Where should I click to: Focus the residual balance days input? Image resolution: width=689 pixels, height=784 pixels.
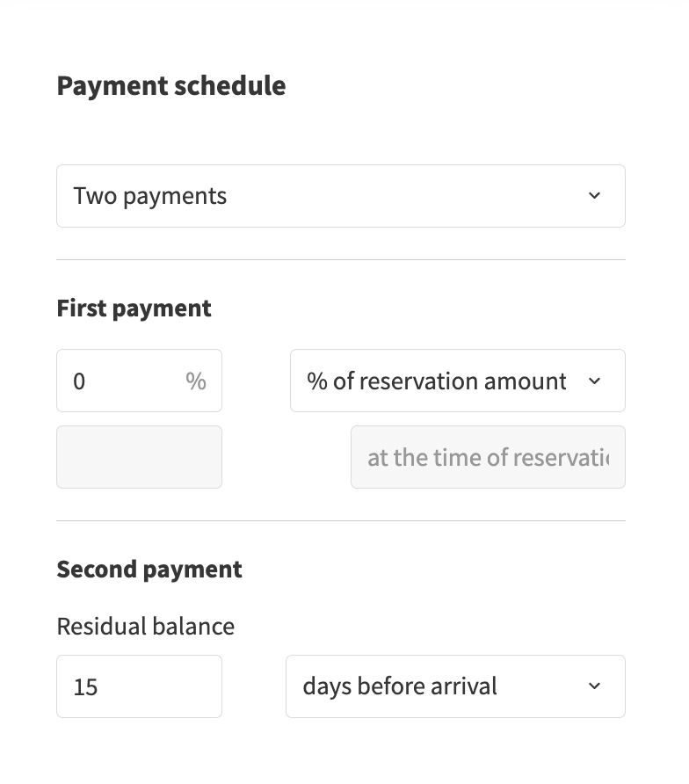(x=139, y=686)
